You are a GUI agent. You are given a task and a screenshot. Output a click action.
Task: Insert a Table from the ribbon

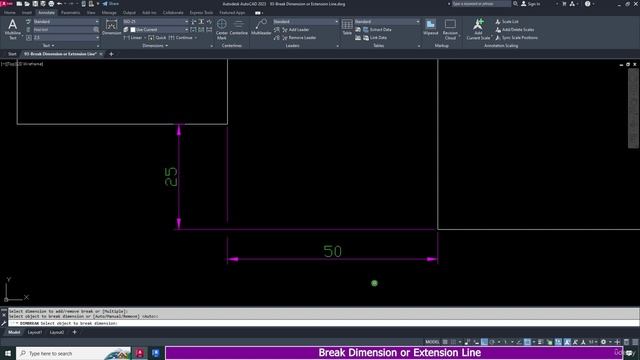[347, 28]
